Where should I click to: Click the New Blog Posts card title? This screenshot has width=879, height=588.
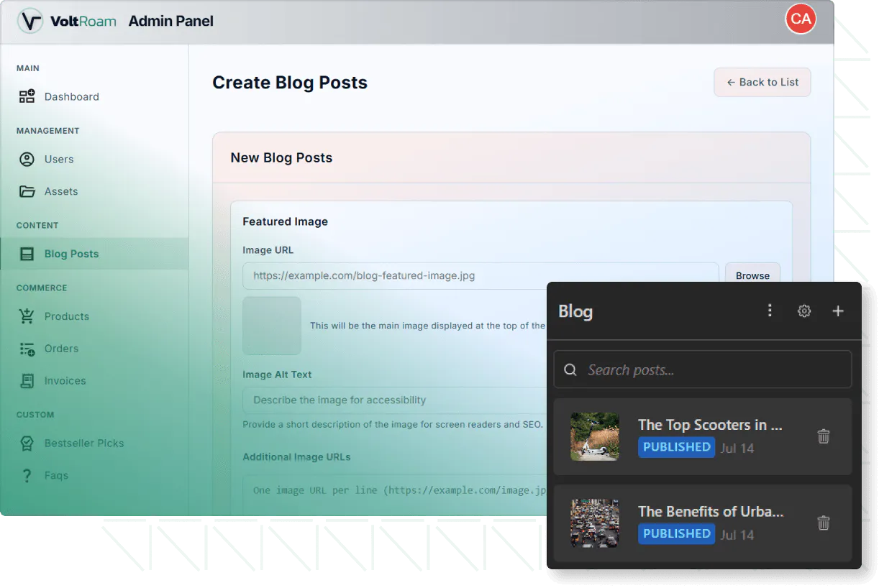pos(281,157)
